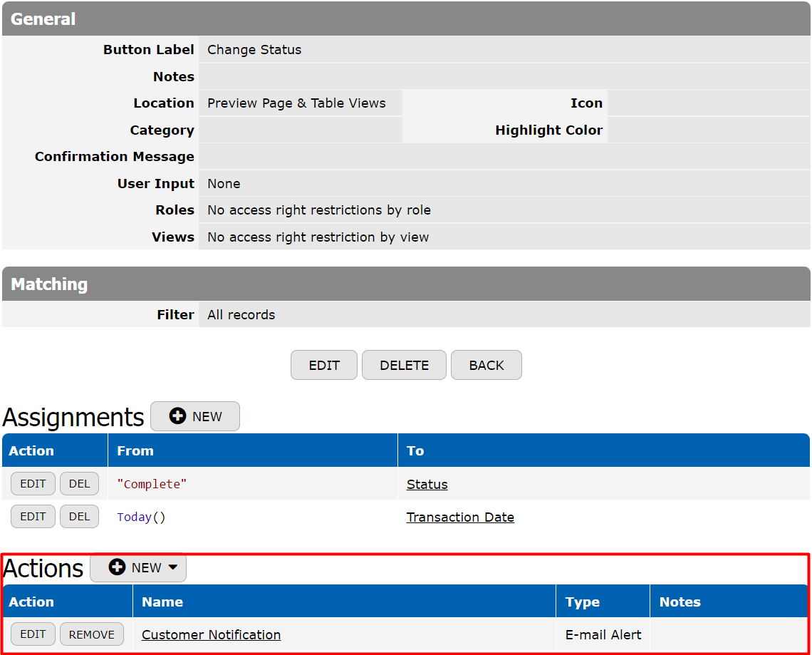Edit the Customer Notification action
Viewport: 812px width, 655px height.
point(33,634)
